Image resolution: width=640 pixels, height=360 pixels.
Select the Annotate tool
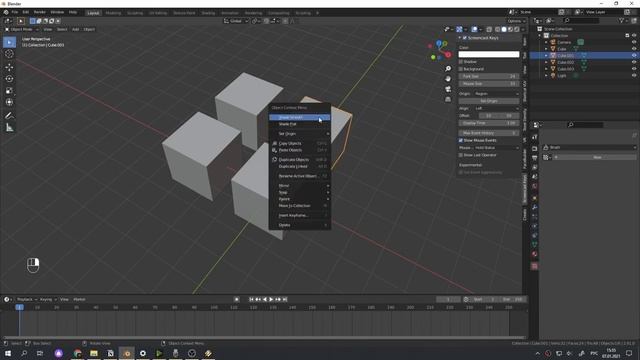(9, 116)
